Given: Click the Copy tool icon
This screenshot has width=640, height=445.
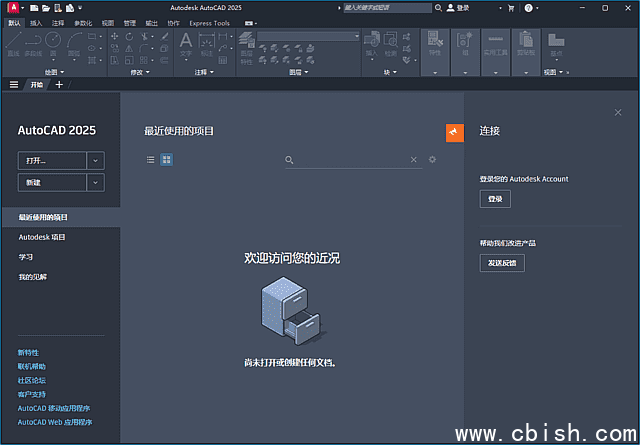Looking at the screenshot, I should [x=115, y=49].
